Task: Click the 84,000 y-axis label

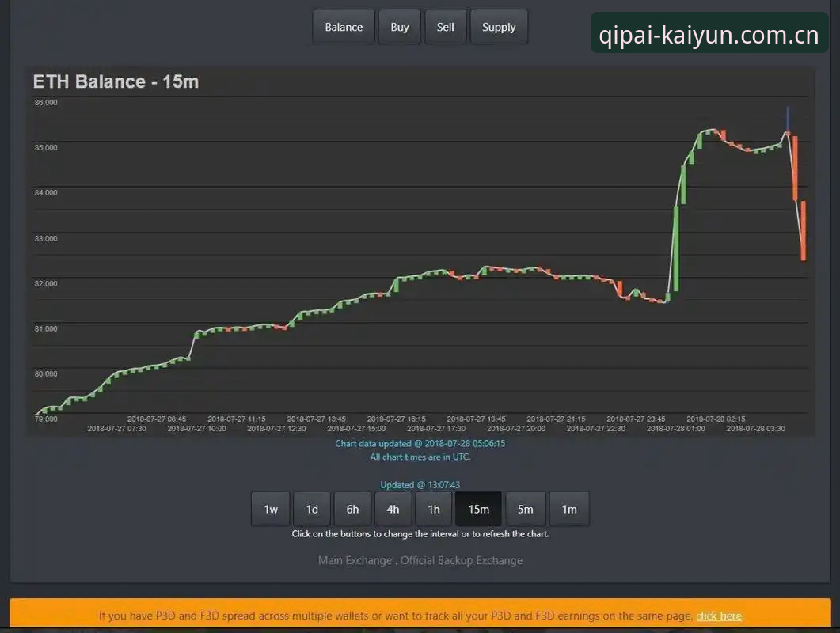Action: [46, 192]
